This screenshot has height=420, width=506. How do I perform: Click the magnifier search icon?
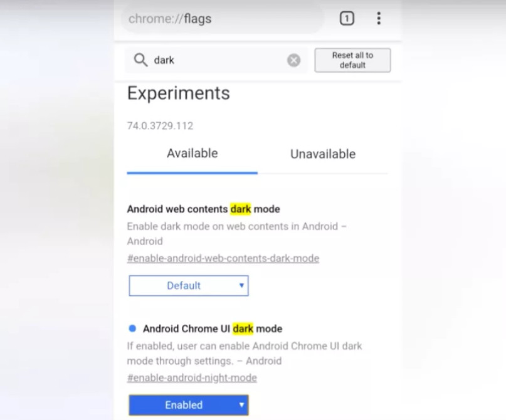pyautogui.click(x=140, y=60)
